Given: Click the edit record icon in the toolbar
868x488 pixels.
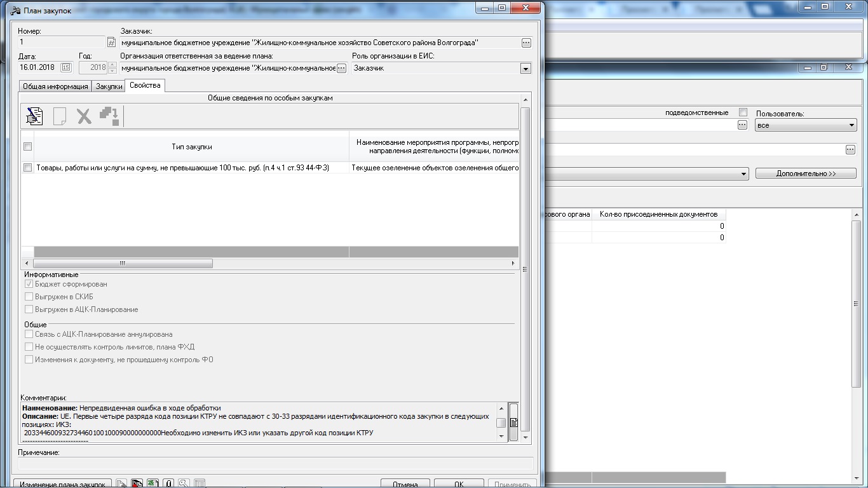Looking at the screenshot, I should (x=34, y=116).
